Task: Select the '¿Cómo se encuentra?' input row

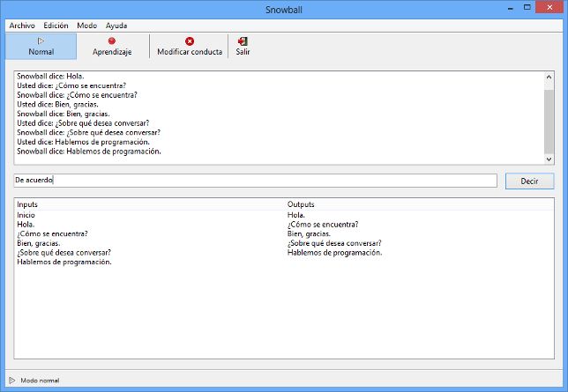Action: [52, 234]
